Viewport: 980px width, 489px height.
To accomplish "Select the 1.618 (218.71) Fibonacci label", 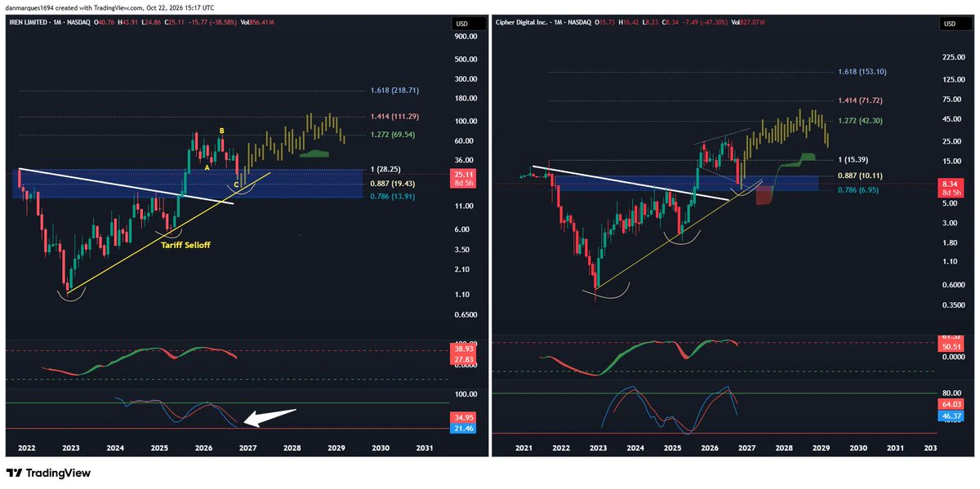I will (x=393, y=91).
